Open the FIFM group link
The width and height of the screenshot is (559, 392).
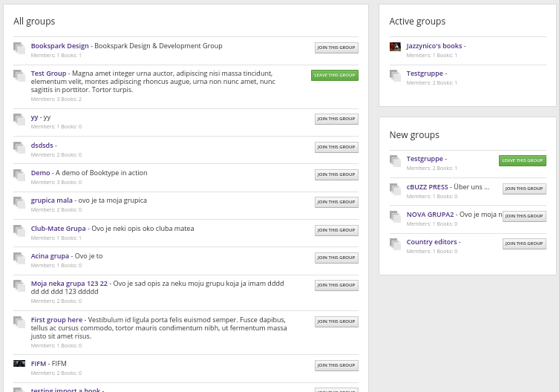[x=39, y=364]
